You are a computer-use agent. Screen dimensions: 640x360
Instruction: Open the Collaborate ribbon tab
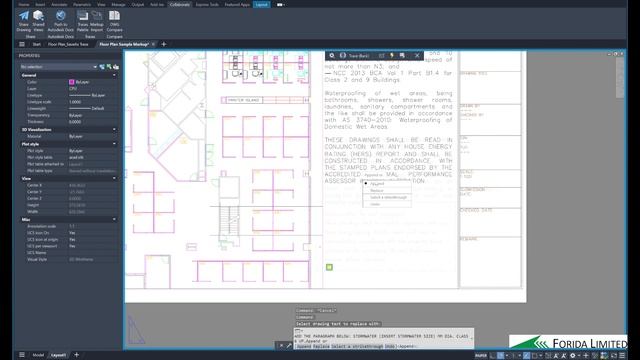[180, 4]
